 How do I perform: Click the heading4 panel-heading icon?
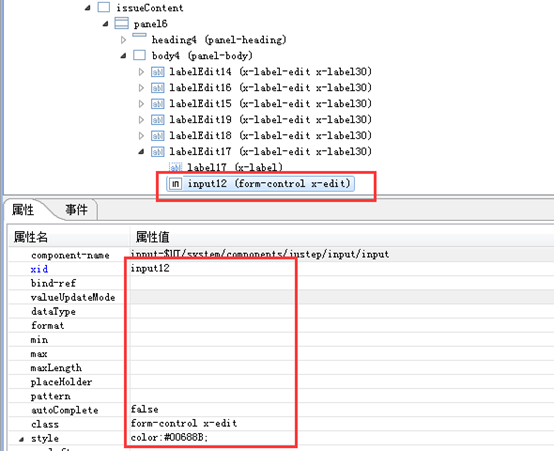point(139,35)
